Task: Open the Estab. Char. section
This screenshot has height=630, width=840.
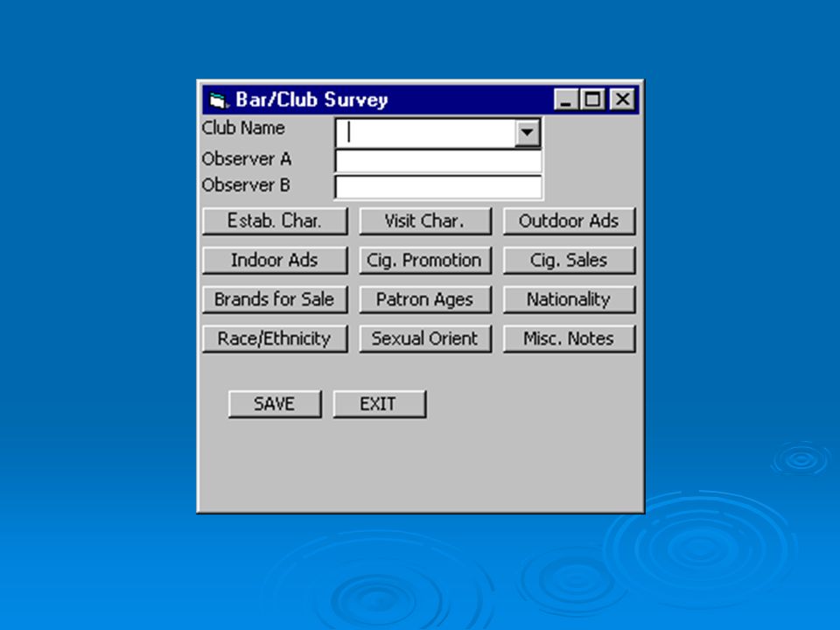Action: click(275, 221)
